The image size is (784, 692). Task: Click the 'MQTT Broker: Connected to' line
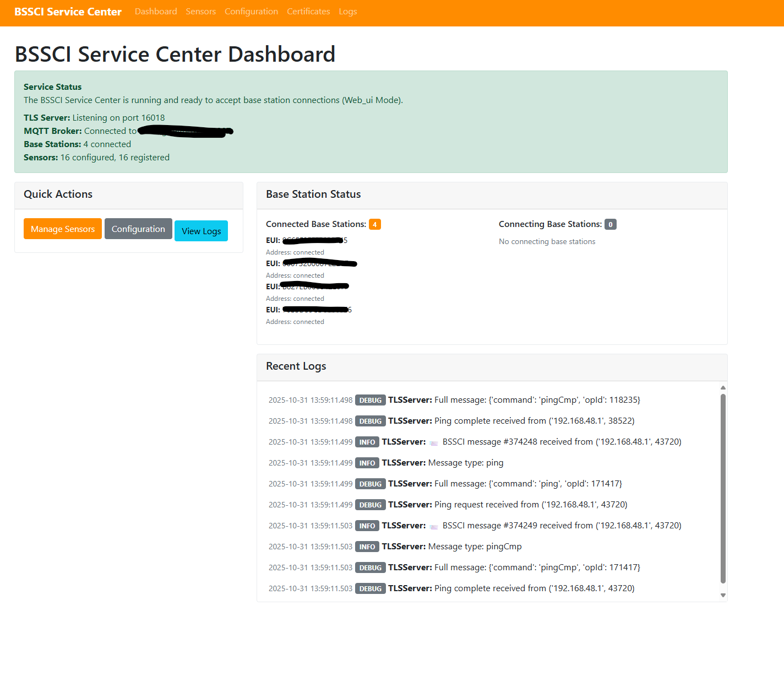coord(80,131)
